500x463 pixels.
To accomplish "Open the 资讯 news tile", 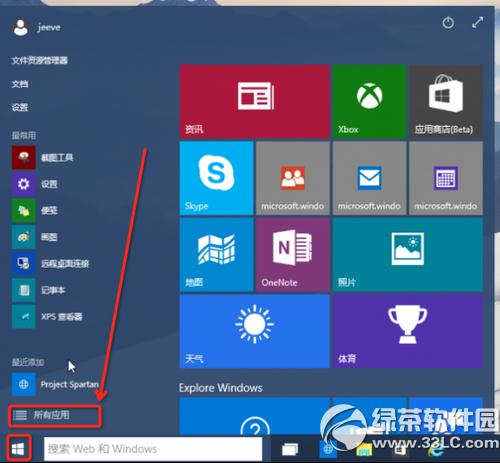I will [255, 101].
